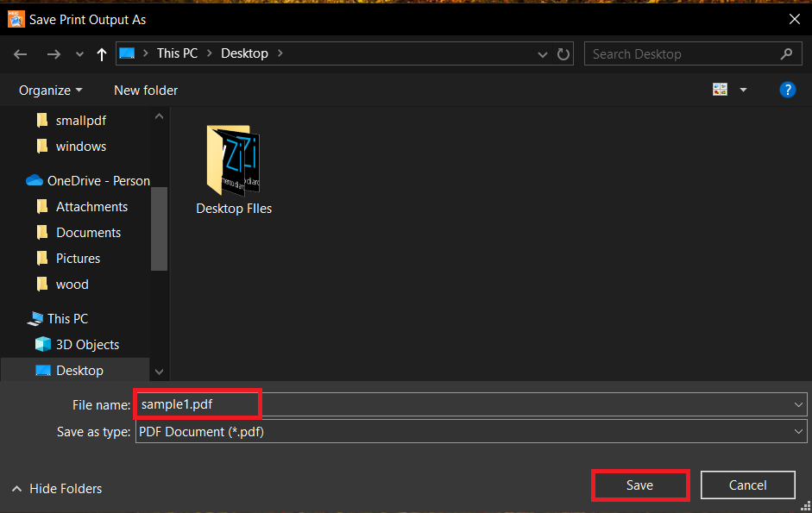Create a New folder
Viewport: 812px width, 513px height.
click(x=145, y=90)
